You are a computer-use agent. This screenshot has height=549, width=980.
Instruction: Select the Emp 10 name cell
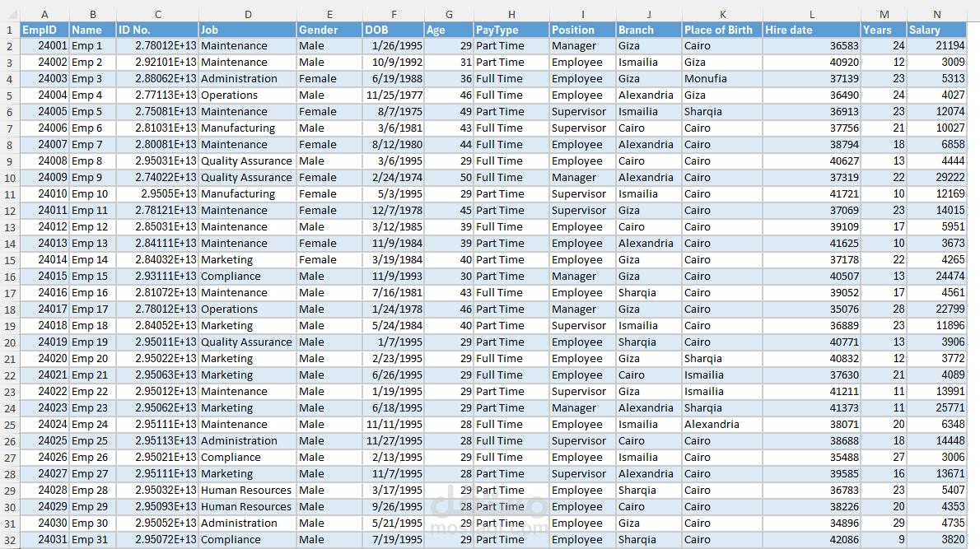pos(92,193)
